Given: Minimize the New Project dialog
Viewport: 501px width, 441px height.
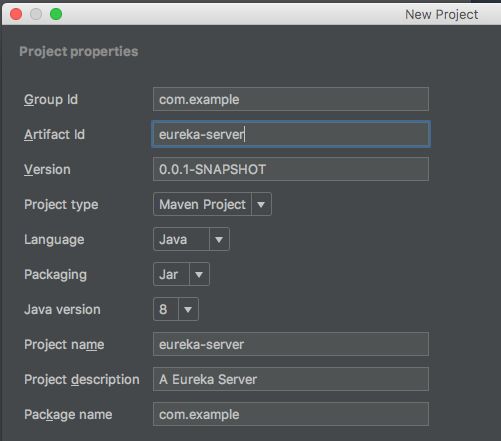Looking at the screenshot, I should (36, 14).
